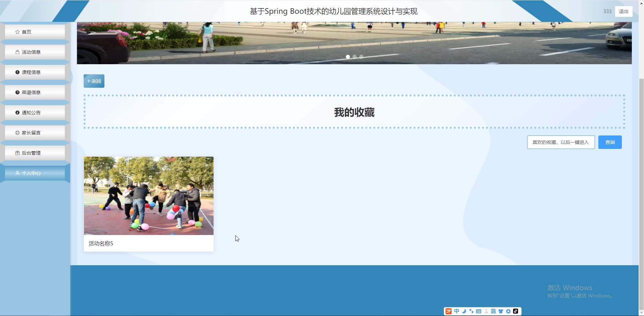
Task: Open the soft keyboard icon in IME bar
Action: 479,311
